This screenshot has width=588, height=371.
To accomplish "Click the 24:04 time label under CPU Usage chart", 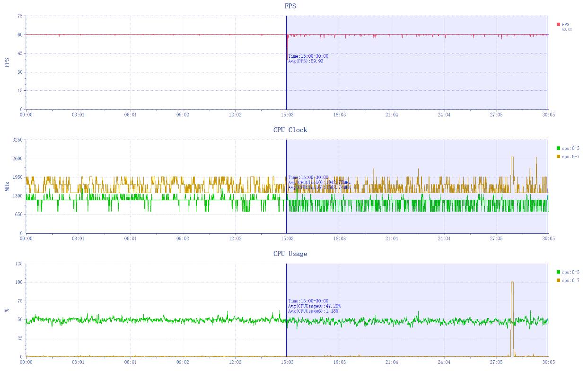I will pyautogui.click(x=444, y=362).
